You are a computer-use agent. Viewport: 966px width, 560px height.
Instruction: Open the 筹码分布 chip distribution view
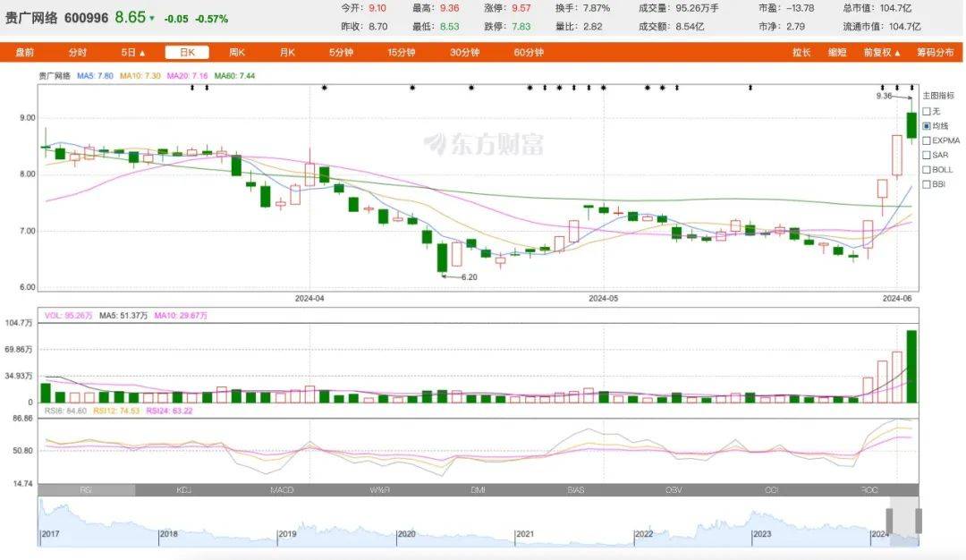(935, 53)
